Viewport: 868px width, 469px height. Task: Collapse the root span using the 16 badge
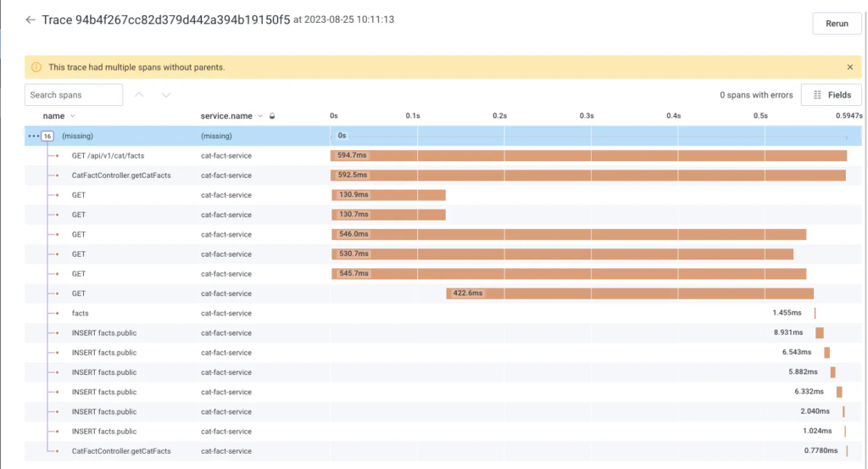(x=47, y=136)
